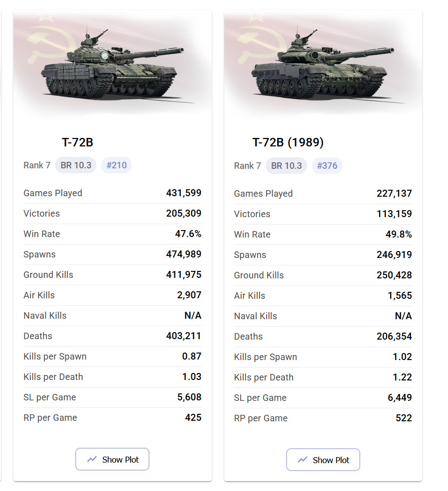This screenshot has width=448, height=491.
Task: Click the T-72B (1989) vehicle title
Action: 288,143
